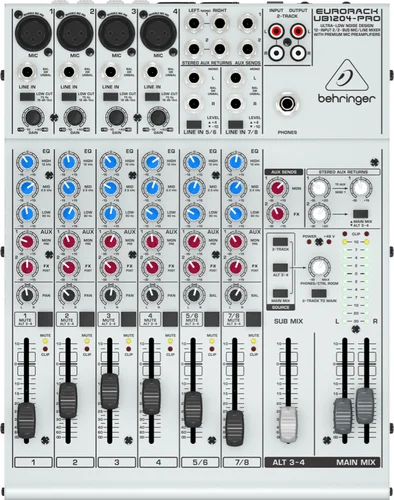
Task: Click the channel 2 fader
Action: (68, 400)
